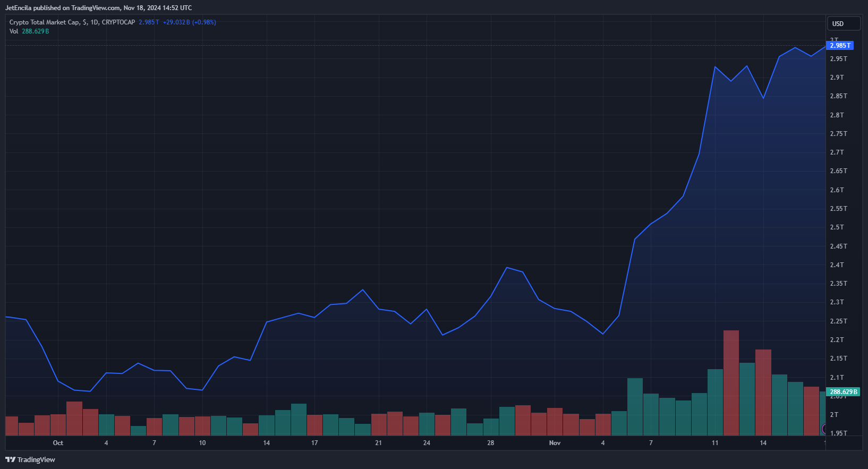Click the "2.35T" price axis label
Screen dimensions: 868x469
[839, 284]
